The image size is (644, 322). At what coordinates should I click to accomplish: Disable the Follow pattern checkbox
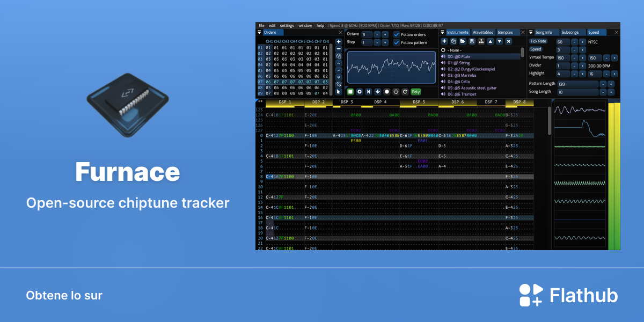tap(397, 42)
